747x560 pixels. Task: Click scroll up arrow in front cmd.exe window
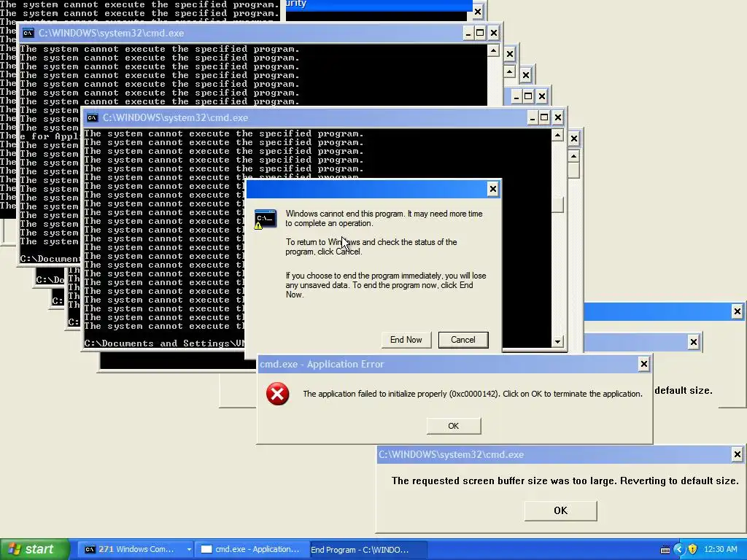[557, 135]
